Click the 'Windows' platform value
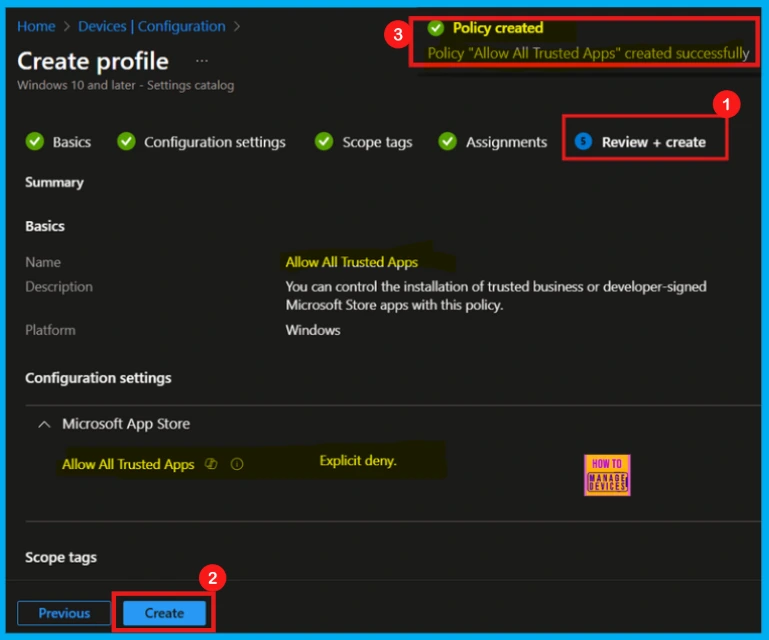This screenshot has height=640, width=769. (x=313, y=330)
